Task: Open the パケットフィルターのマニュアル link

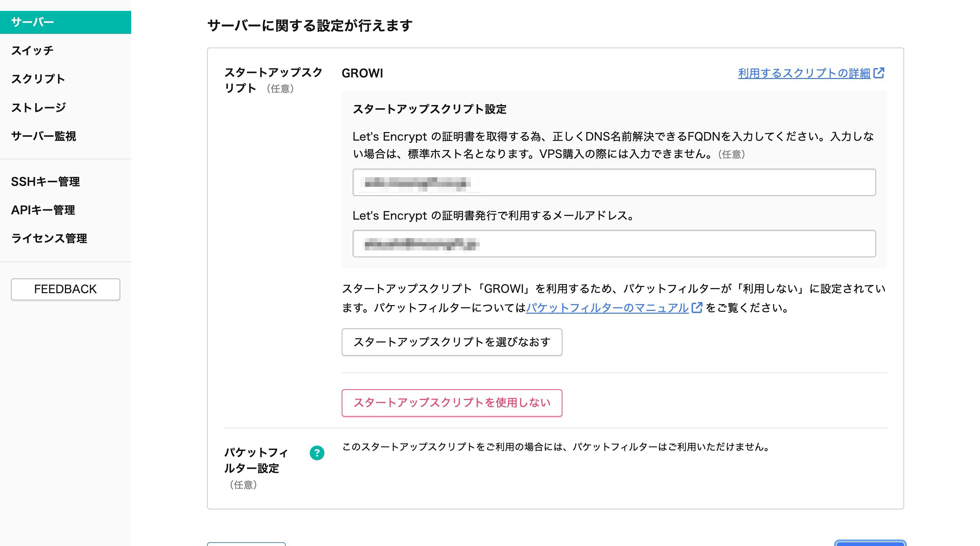Action: click(x=607, y=308)
